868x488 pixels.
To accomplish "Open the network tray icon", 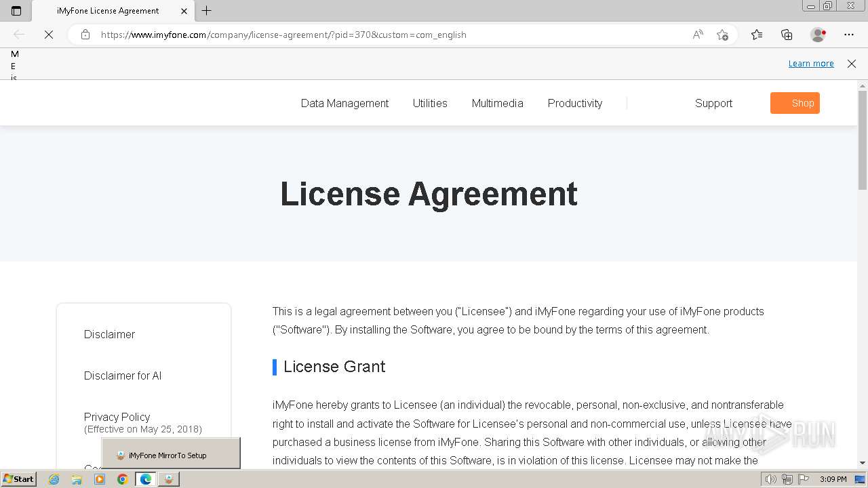I will click(787, 479).
